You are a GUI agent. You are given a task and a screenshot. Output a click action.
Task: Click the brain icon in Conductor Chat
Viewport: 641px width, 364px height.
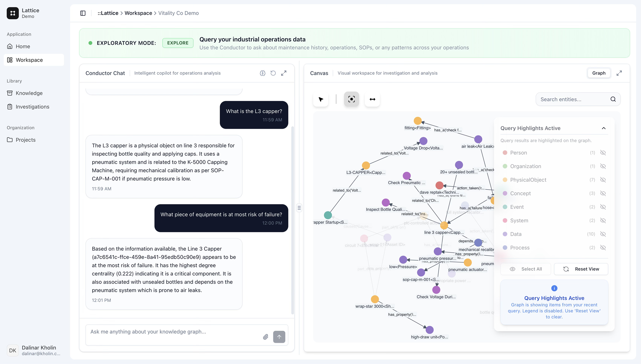(263, 73)
